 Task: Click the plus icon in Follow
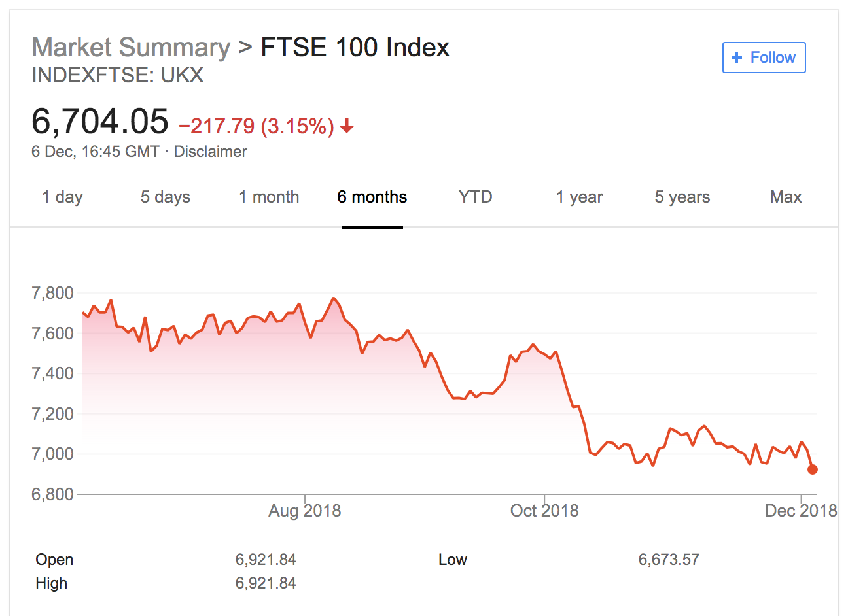click(x=737, y=58)
